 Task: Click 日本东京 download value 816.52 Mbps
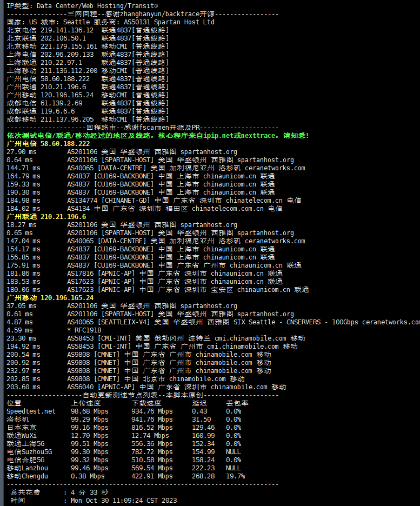tap(152, 428)
